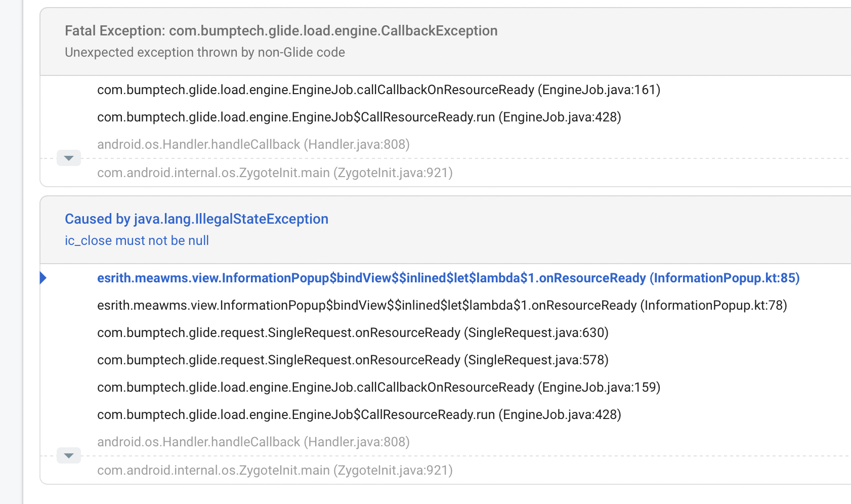Select the EngineJob.java:161 stack frame
851x504 pixels.
[379, 90]
